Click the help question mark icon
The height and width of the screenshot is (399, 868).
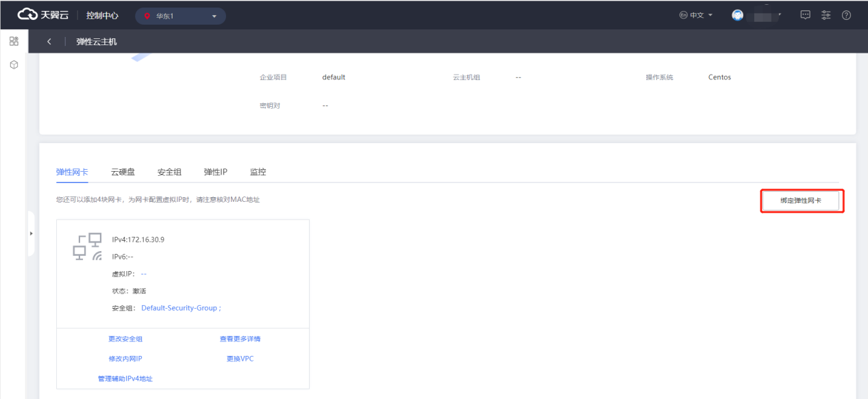tap(846, 15)
